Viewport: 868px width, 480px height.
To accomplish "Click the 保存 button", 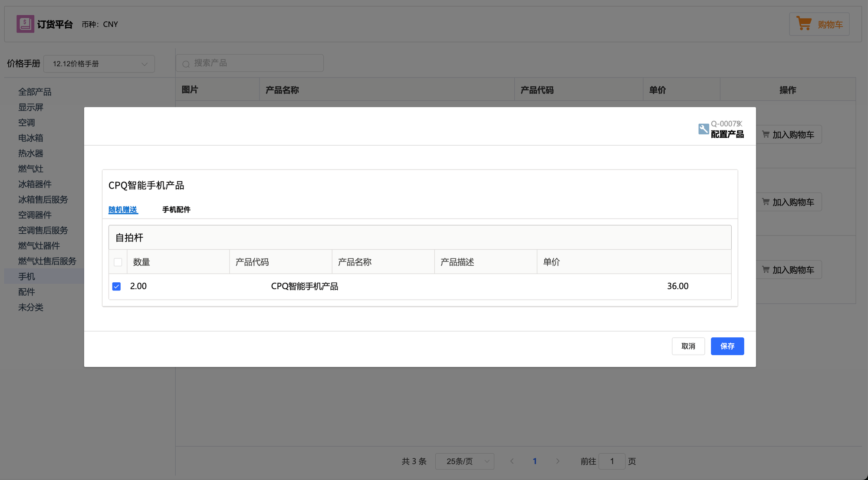I will (x=727, y=346).
